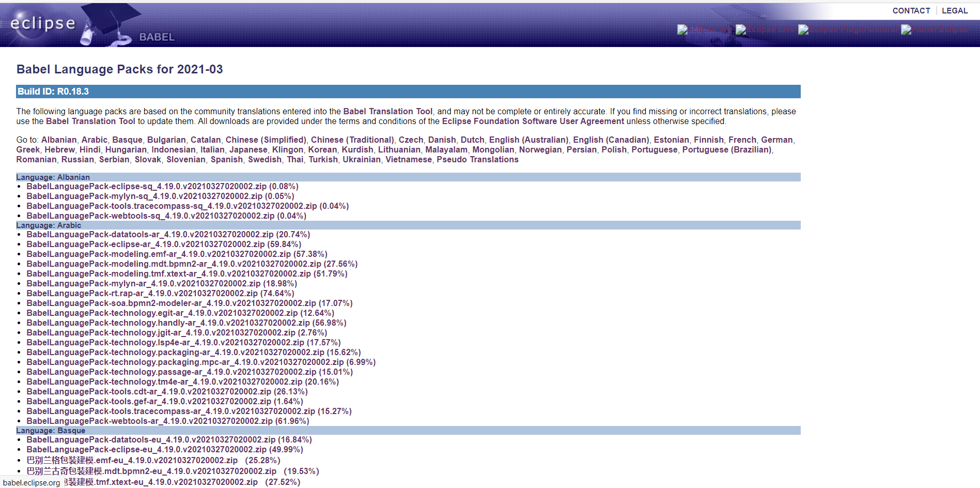Go to Hindi language packs
The image size is (980, 488).
point(90,150)
